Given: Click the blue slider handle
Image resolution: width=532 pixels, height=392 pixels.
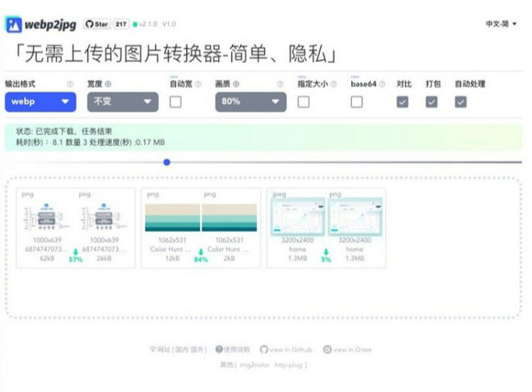Looking at the screenshot, I should pyautogui.click(x=167, y=162).
